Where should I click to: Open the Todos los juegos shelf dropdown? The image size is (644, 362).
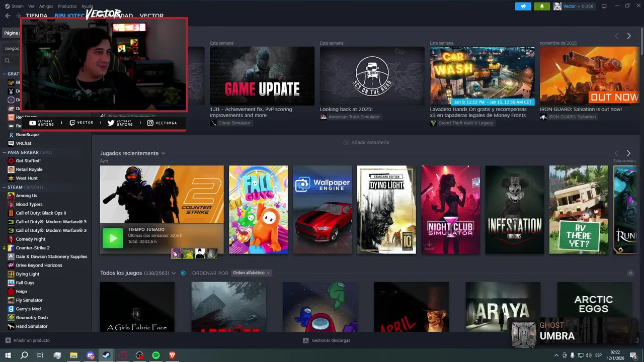[x=174, y=273]
